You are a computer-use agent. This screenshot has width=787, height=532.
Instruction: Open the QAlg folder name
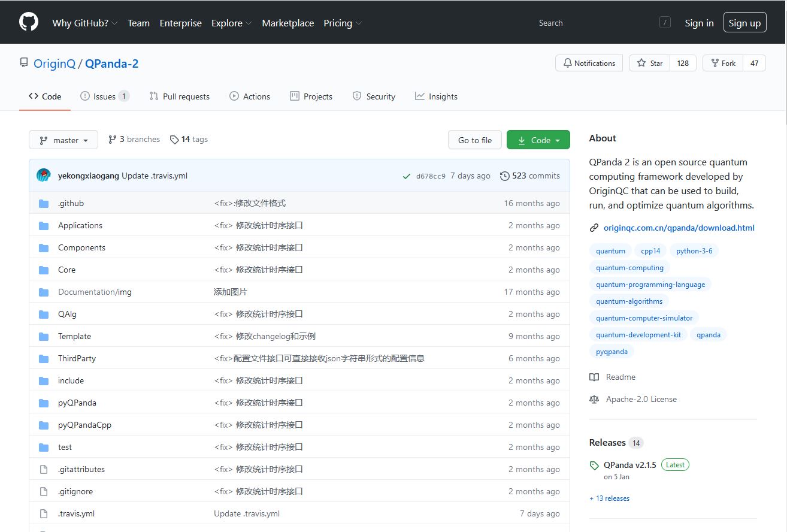click(67, 315)
